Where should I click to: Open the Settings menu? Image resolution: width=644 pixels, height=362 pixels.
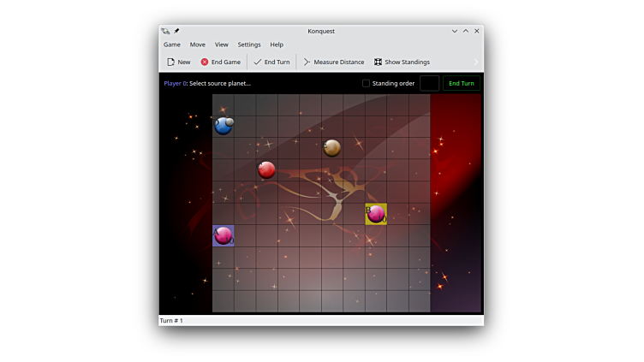249,45
